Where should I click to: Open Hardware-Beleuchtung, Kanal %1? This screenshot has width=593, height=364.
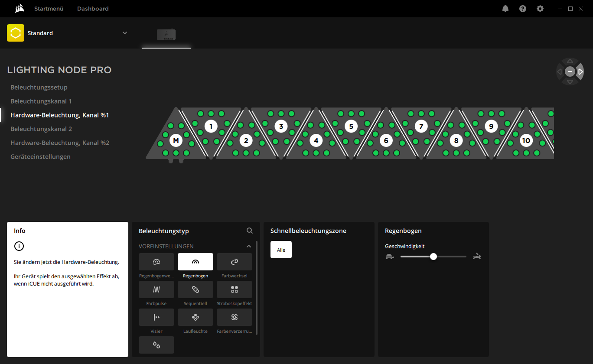pyautogui.click(x=60, y=115)
